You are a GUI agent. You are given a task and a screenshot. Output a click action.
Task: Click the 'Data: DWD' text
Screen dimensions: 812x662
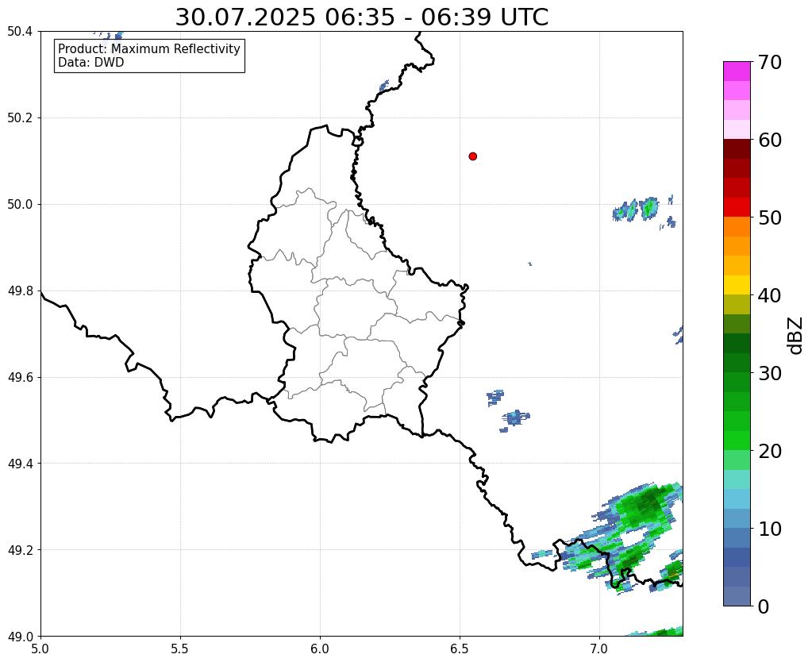click(x=90, y=63)
